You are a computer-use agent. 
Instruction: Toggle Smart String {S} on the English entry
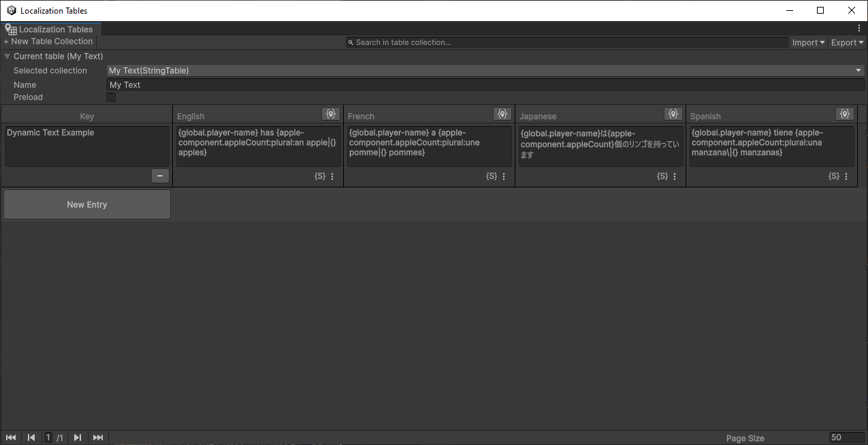click(319, 176)
